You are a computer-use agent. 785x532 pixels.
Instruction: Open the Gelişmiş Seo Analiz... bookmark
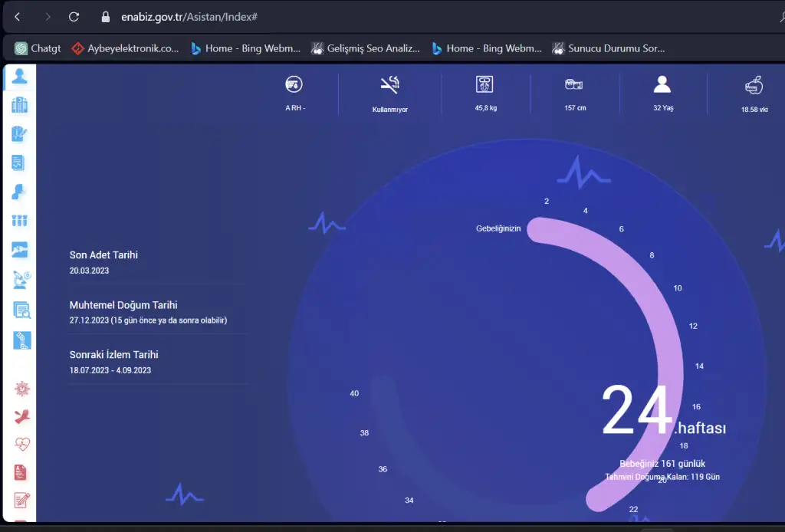[366, 48]
